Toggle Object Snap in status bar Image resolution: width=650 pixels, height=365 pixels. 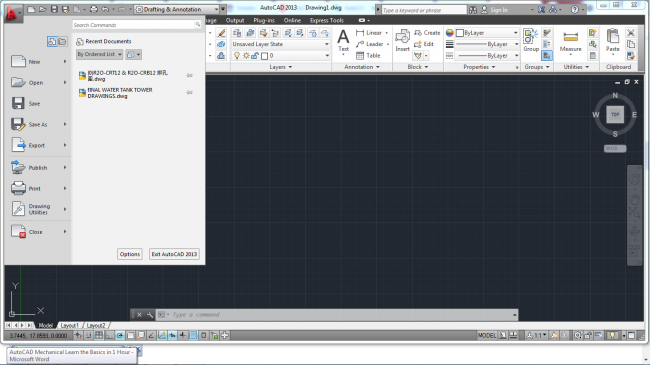[x=130, y=336]
